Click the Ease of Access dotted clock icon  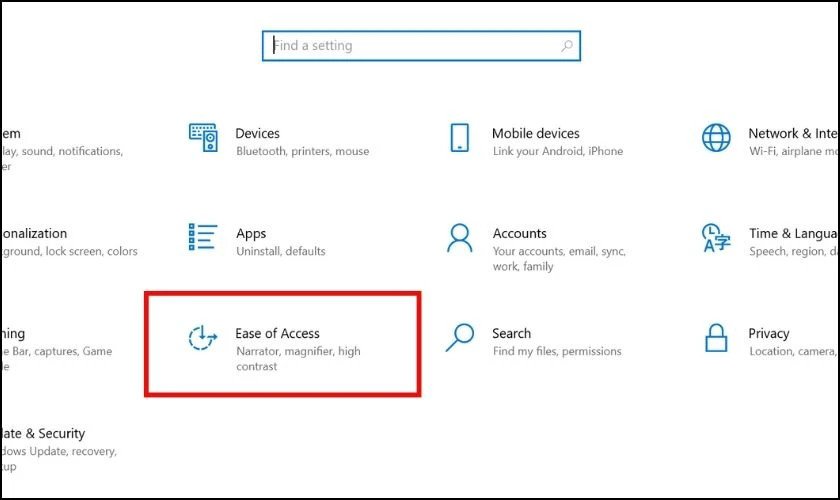(x=203, y=338)
